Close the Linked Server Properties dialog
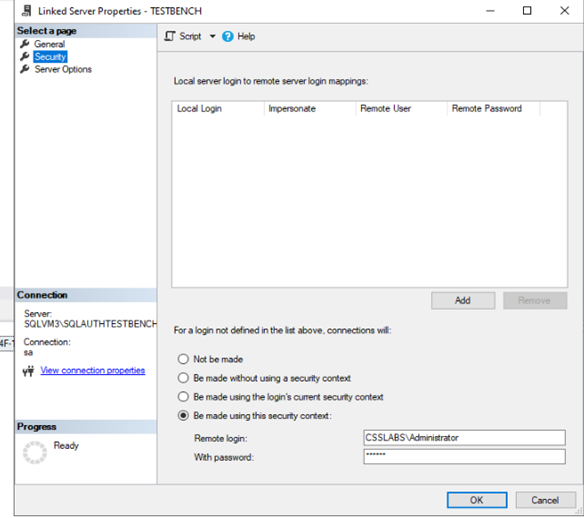Screen dimensions: 584x518 (x=564, y=11)
